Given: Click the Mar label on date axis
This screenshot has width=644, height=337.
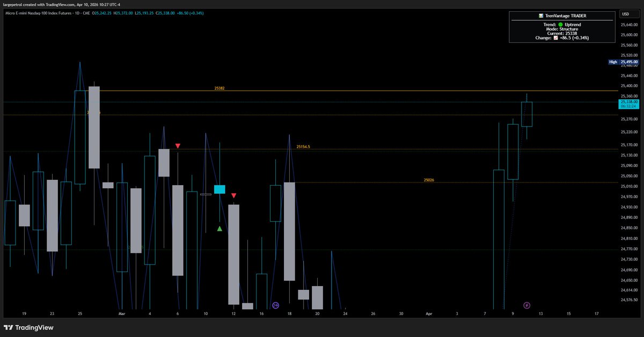Looking at the screenshot, I should (121, 313).
